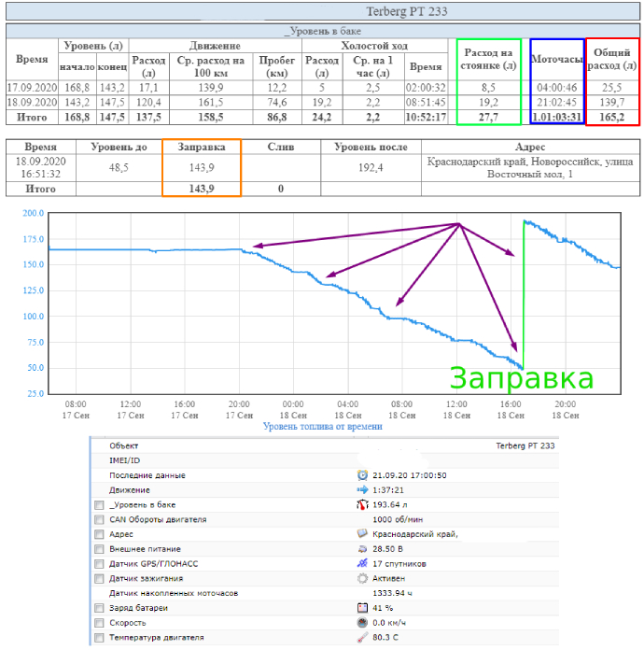Click the external power icon next to 28.50 В

363,549
